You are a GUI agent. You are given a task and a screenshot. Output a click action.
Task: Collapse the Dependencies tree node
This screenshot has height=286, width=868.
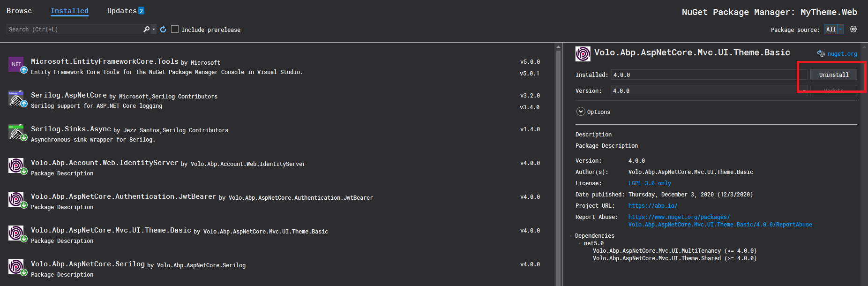(571, 236)
